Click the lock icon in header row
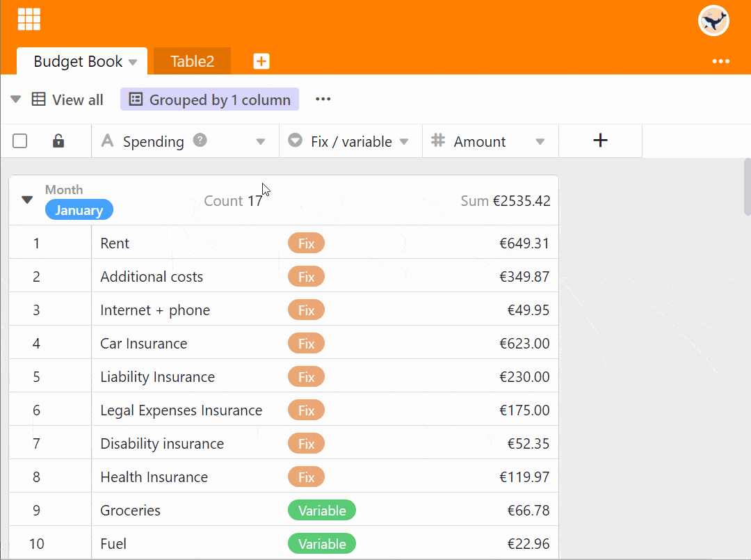 [x=58, y=141]
